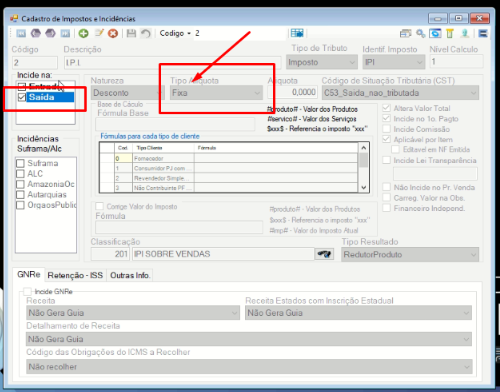Open the search grid icon beside Codigo field

click(297, 33)
